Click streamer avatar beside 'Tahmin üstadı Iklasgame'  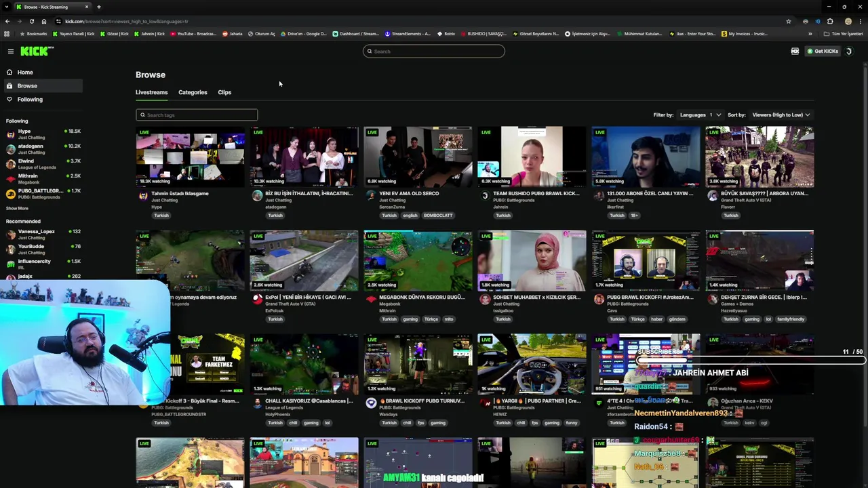143,196
